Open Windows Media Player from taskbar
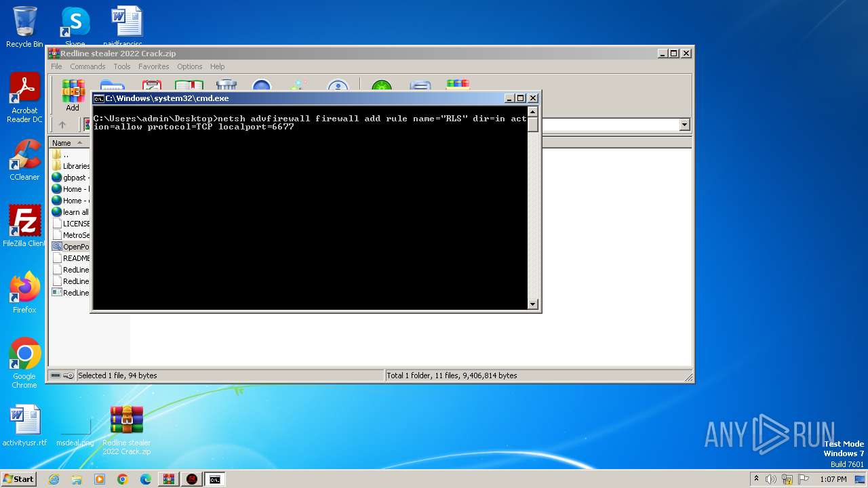This screenshot has width=868, height=488. (100, 479)
